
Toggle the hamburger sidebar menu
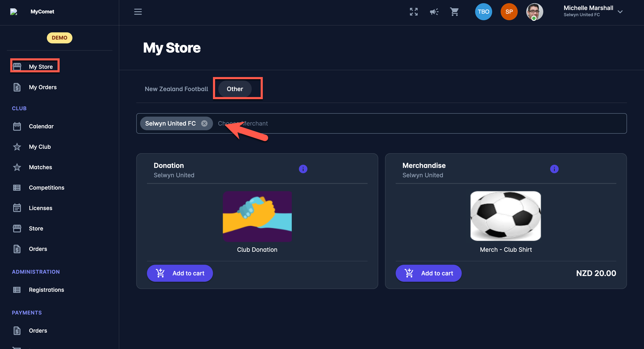tap(138, 12)
